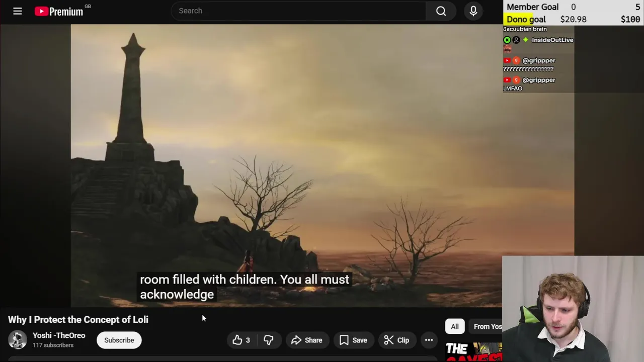Open the Yoshi -TheOreo channel name link

point(59,335)
